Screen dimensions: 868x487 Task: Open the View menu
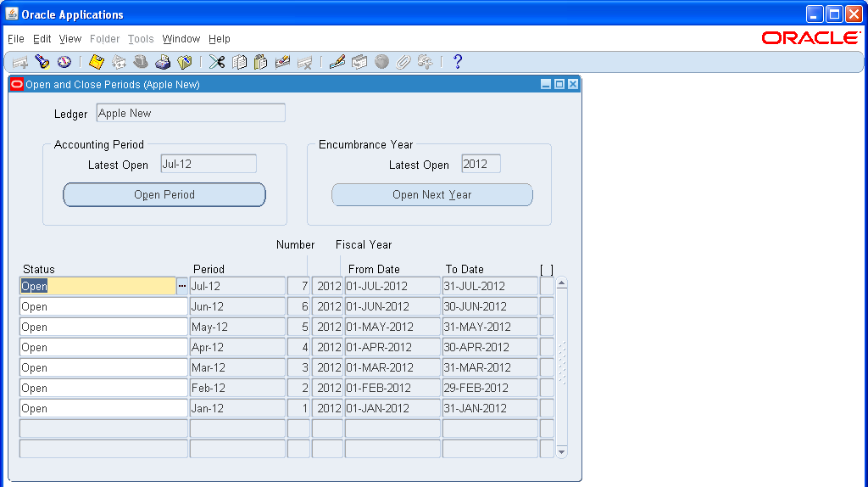(x=70, y=39)
